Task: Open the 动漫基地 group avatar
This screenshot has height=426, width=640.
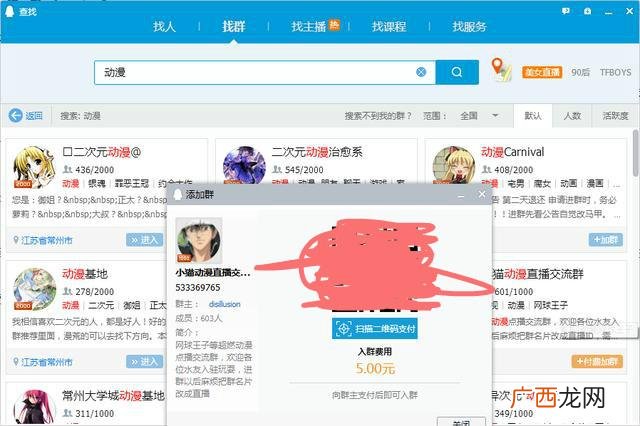Action: 34,289
